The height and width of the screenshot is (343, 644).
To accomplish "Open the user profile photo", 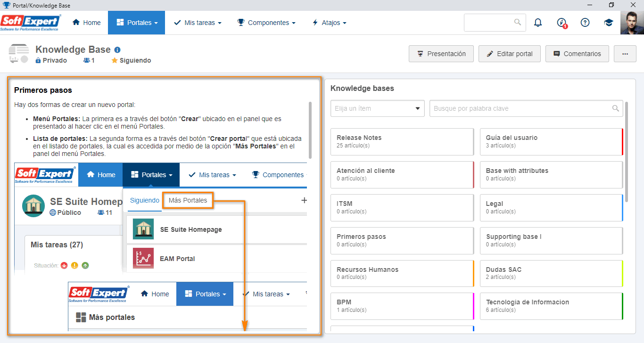I will (632, 23).
